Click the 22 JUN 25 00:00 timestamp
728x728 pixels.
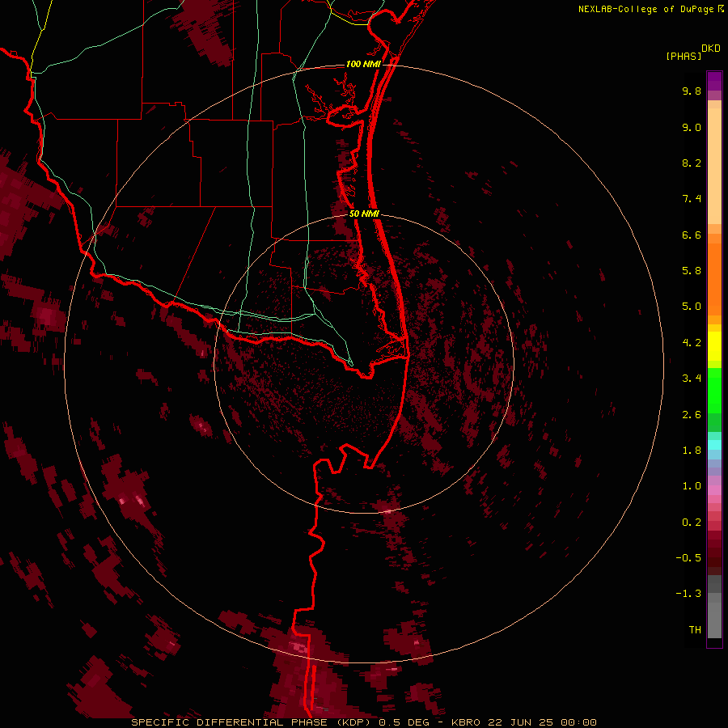[542, 722]
